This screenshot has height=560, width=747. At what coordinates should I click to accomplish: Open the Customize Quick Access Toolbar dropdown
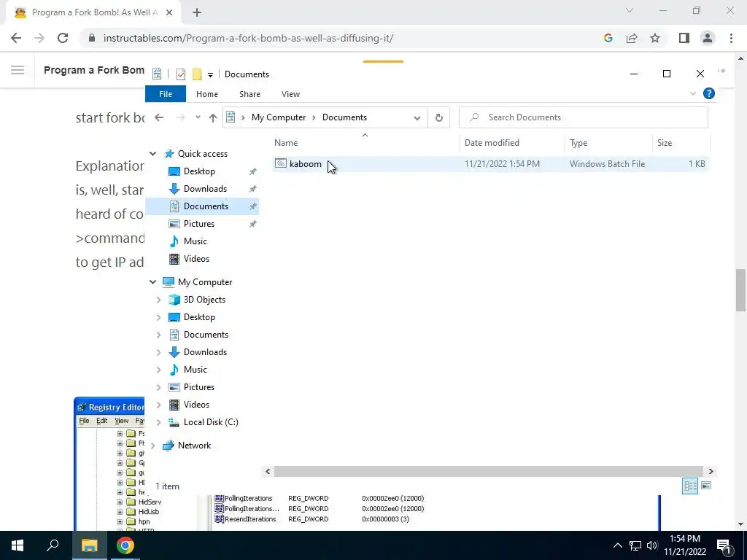(210, 75)
